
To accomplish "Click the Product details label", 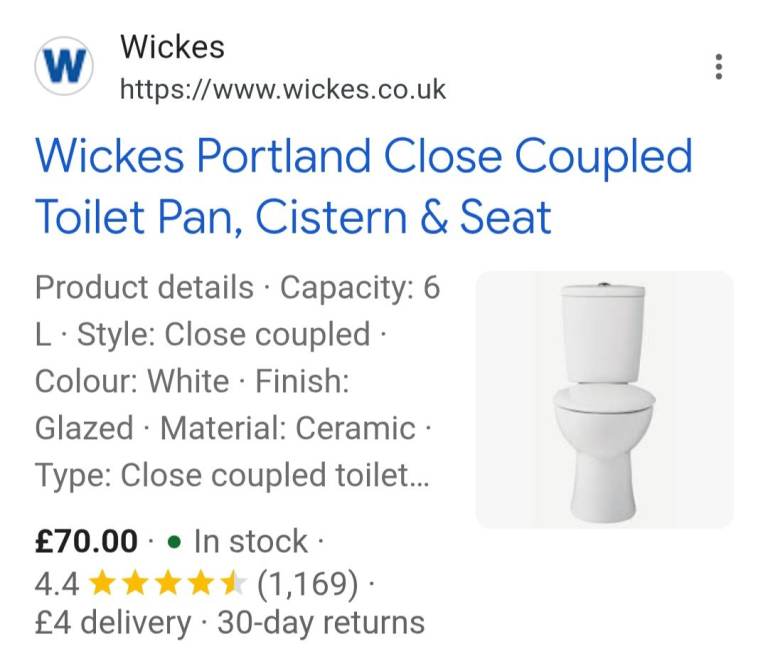I will [x=144, y=288].
